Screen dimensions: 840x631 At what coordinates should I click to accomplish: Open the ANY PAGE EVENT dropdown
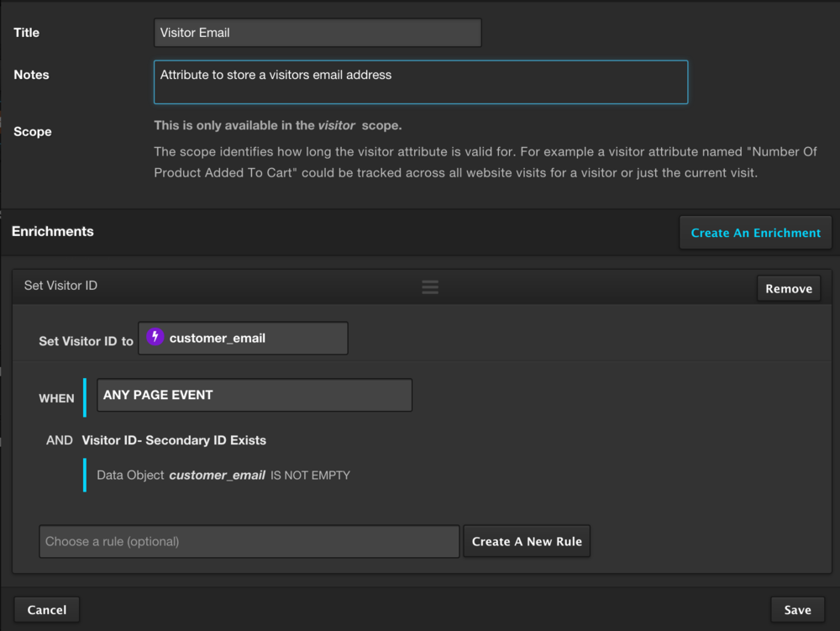pyautogui.click(x=255, y=395)
